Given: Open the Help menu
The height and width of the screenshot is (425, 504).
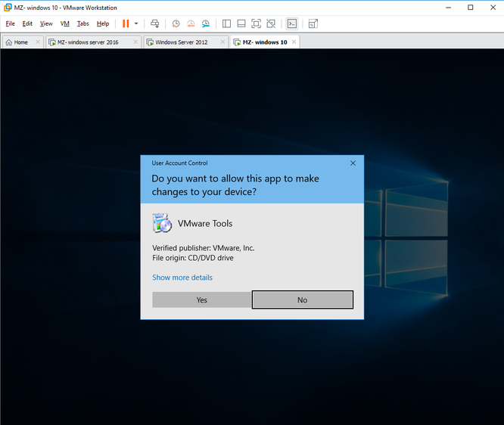Looking at the screenshot, I should tap(103, 23).
